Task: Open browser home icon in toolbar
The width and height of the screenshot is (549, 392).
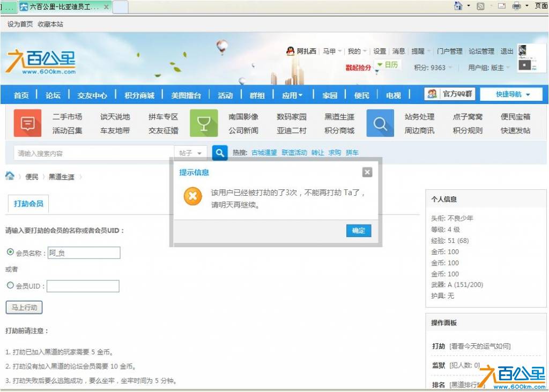Action: (458, 5)
